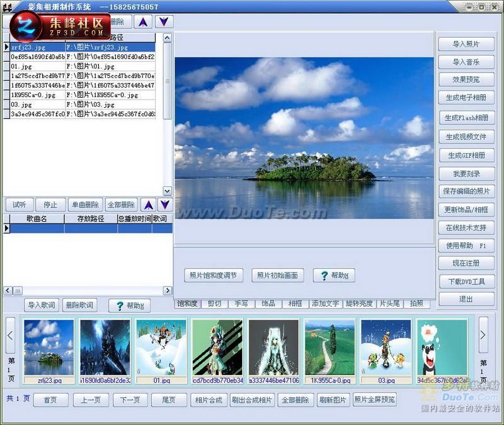Viewport: 504px width, 425px height.
Task: Open 帮助H beside the 删除歌词 button
Action: [x=130, y=305]
